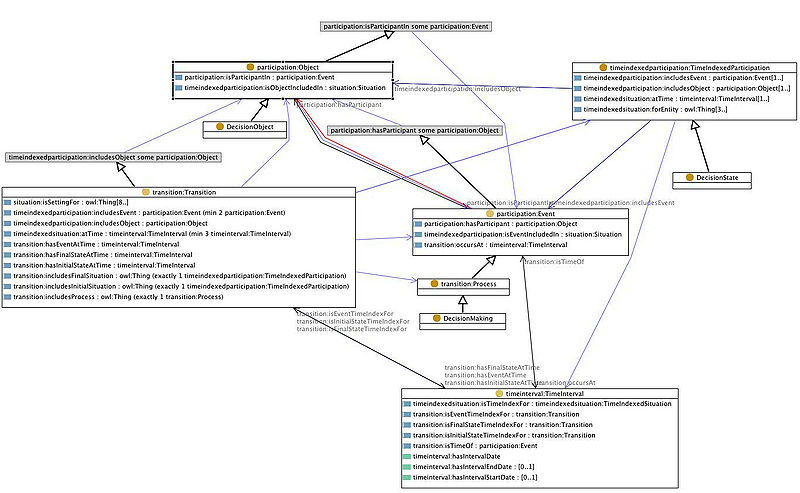Click the green icon beside timeinterval:hasIntervalDate
This screenshot has width=800, height=493.
[406, 454]
